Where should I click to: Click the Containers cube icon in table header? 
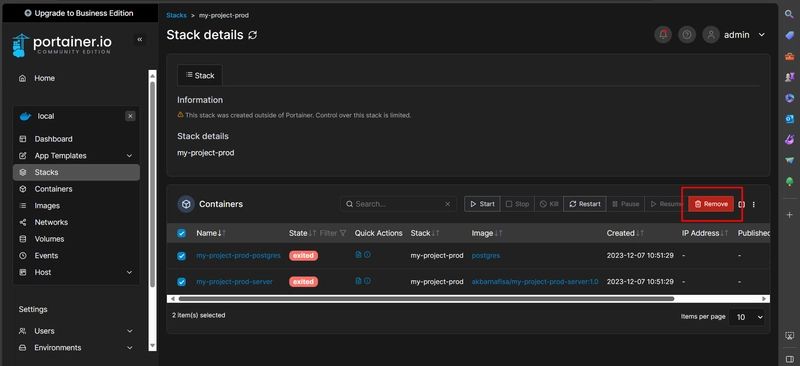[186, 204]
